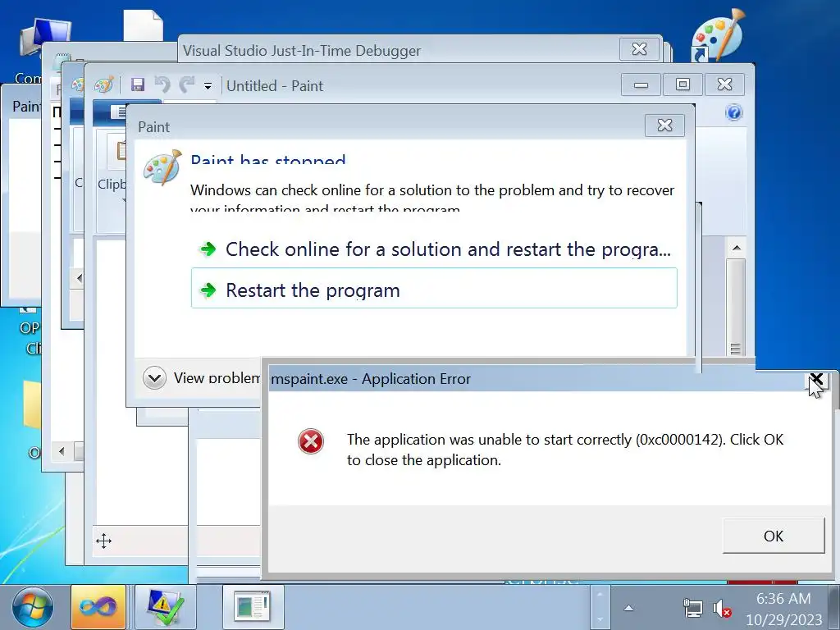This screenshot has width=840, height=630.
Task: Expand View problem details chevron
Action: coord(154,378)
